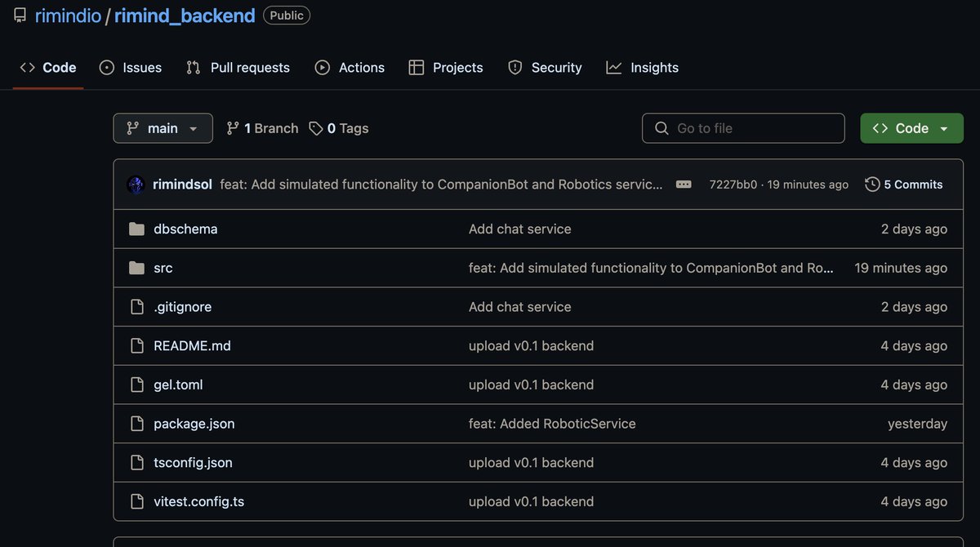Open src row's feat commit message
This screenshot has width=980, height=547.
(651, 268)
